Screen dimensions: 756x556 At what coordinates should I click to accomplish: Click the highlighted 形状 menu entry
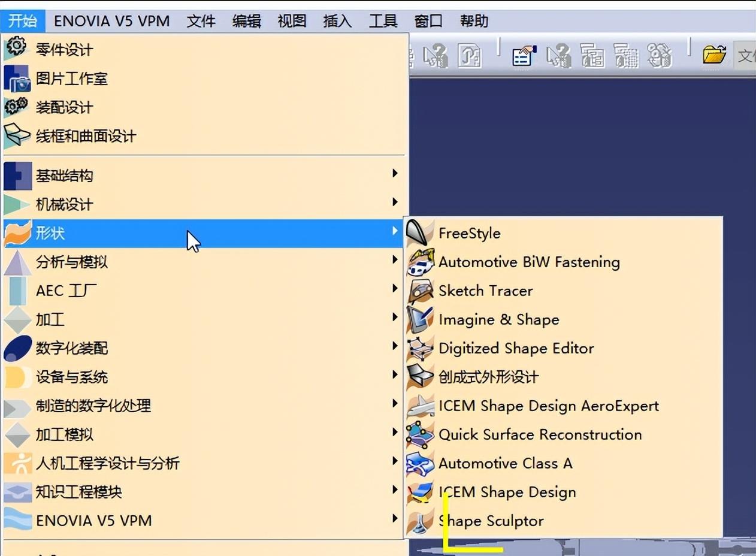point(203,233)
